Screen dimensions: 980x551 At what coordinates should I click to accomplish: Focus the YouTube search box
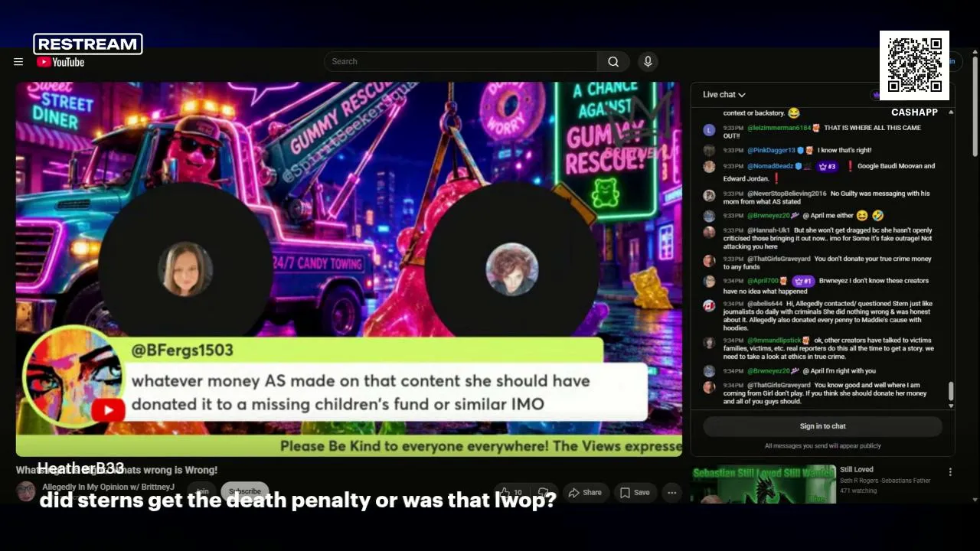coord(461,62)
